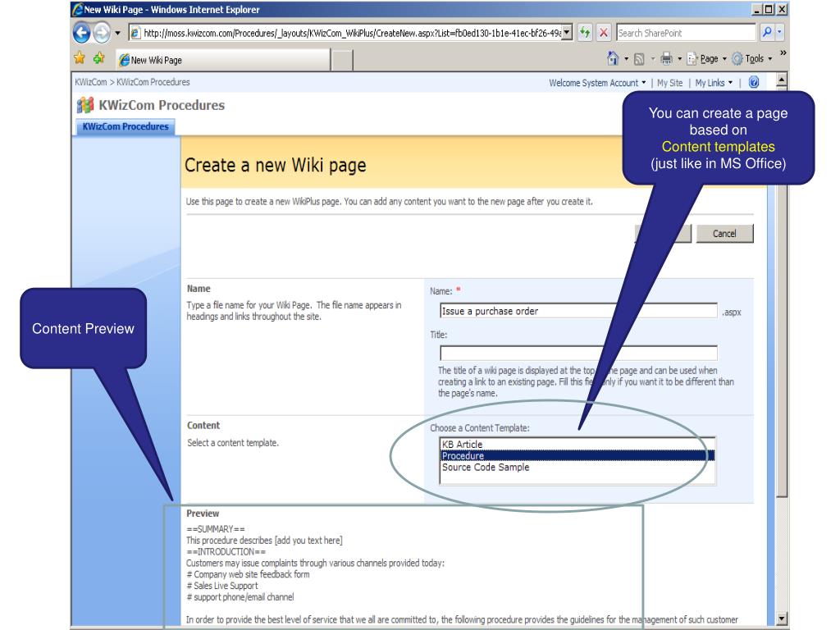840x630 pixels.
Task: Click the RSS feeds icon
Action: click(639, 59)
